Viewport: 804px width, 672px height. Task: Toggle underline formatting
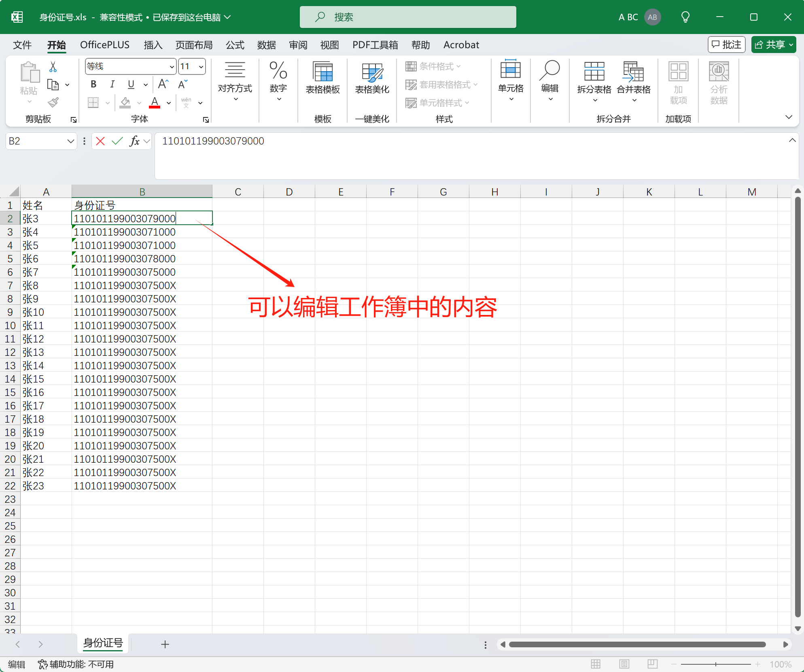(x=130, y=84)
